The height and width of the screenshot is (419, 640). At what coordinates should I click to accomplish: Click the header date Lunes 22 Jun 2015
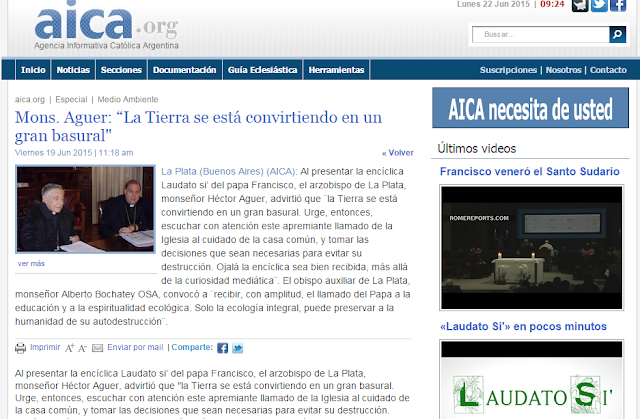coord(493,4)
